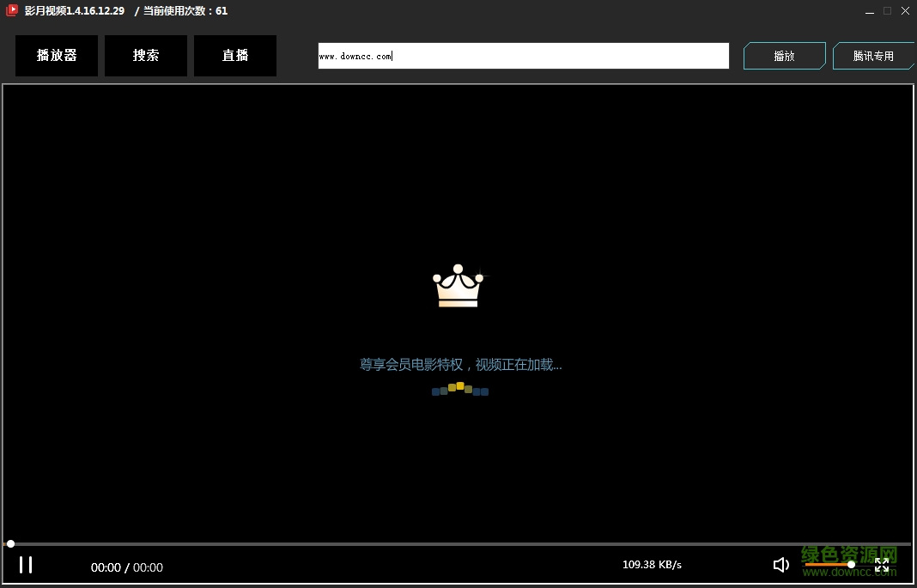917x588 pixels.
Task: Click the URL field showing www.downcc.com
Action: click(523, 55)
